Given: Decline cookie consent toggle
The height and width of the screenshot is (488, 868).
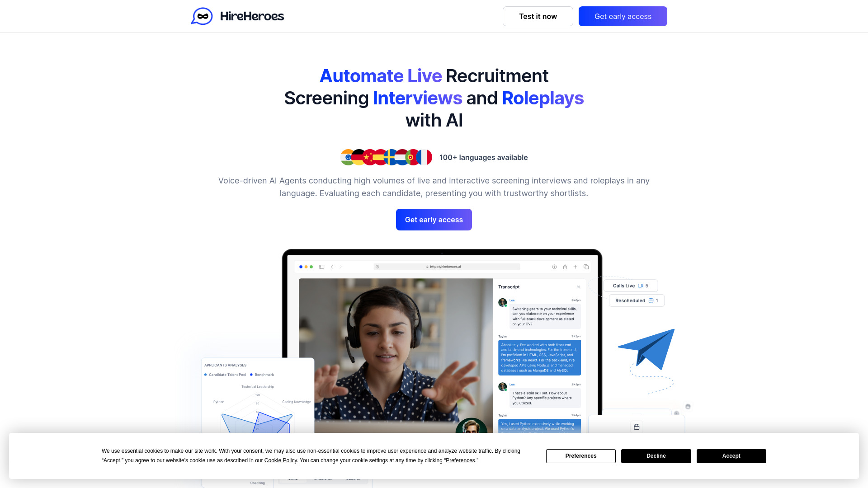Looking at the screenshot, I should point(656,456).
